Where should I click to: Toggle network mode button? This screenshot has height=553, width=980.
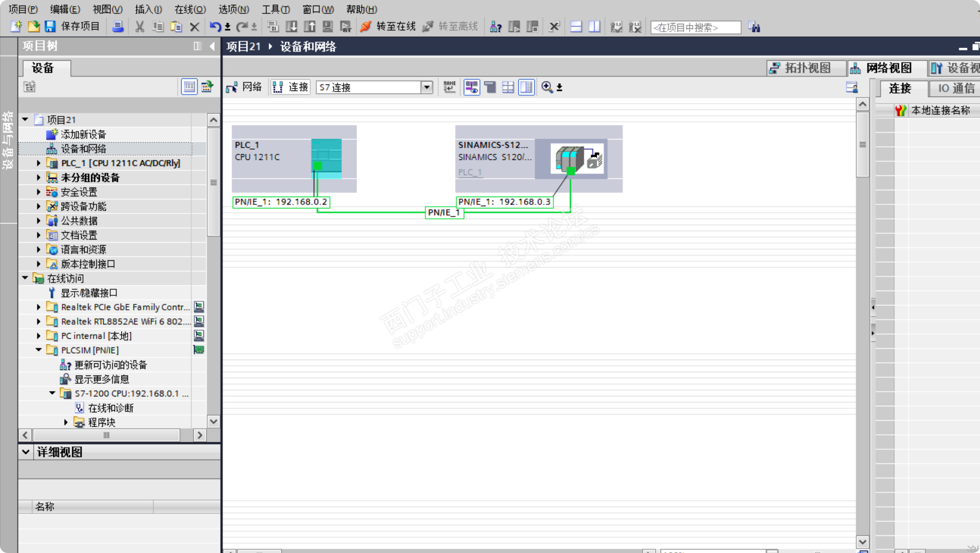(244, 87)
